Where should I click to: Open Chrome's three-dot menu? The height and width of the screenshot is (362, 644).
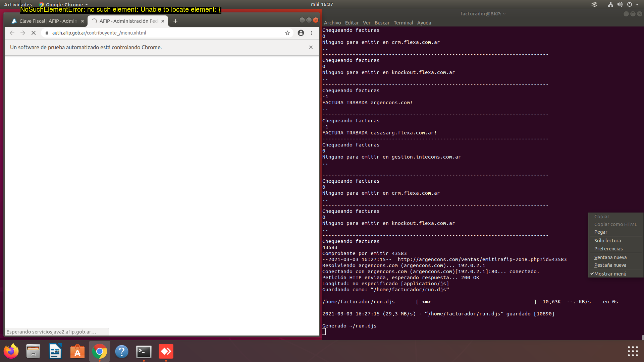tap(312, 33)
